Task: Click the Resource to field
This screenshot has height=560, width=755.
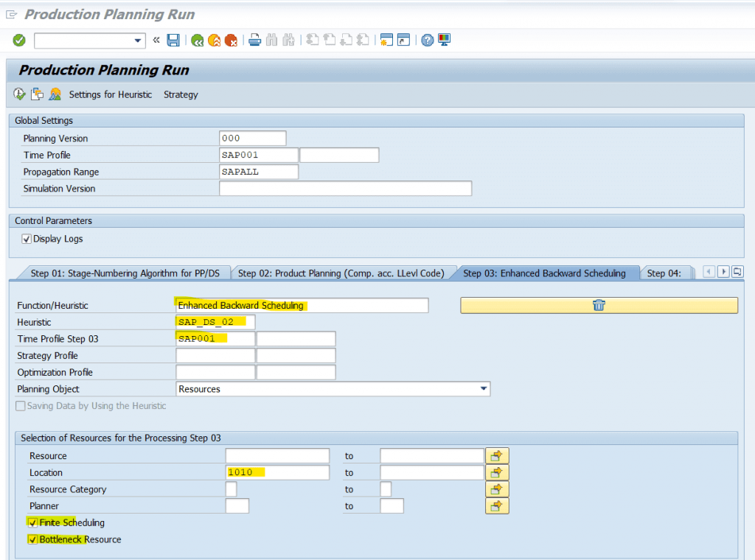Action: pyautogui.click(x=432, y=455)
